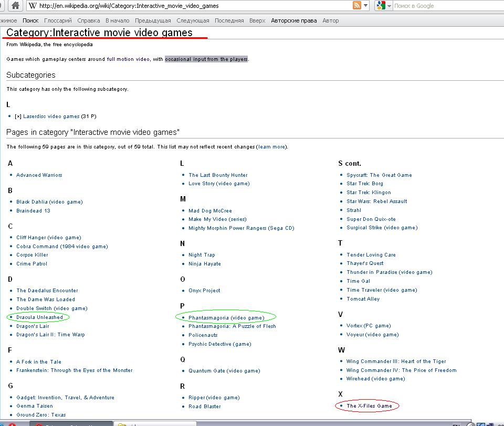Open Phantasmagoria: A Puzzle of Flesh link
The width and height of the screenshot is (504, 426).
tap(232, 326)
